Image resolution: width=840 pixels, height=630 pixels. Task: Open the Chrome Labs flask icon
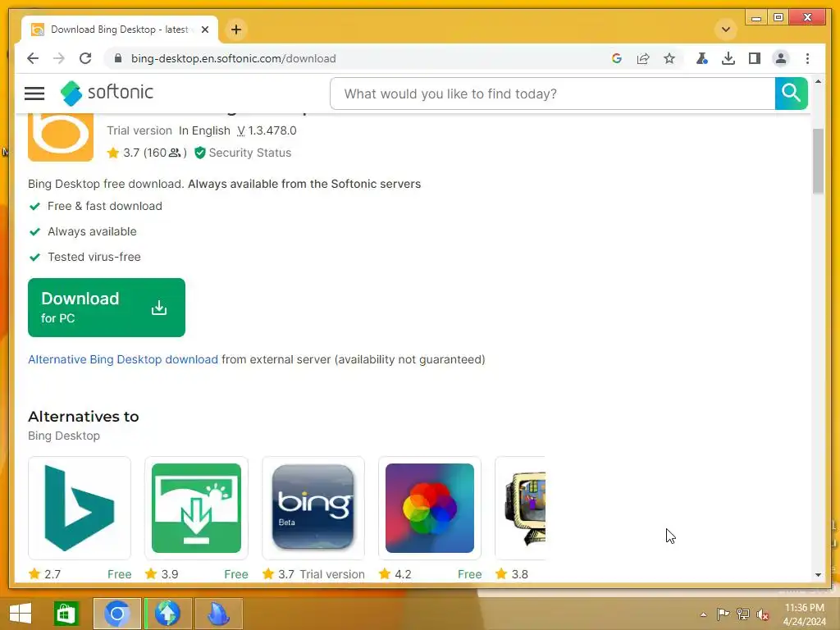pyautogui.click(x=702, y=58)
